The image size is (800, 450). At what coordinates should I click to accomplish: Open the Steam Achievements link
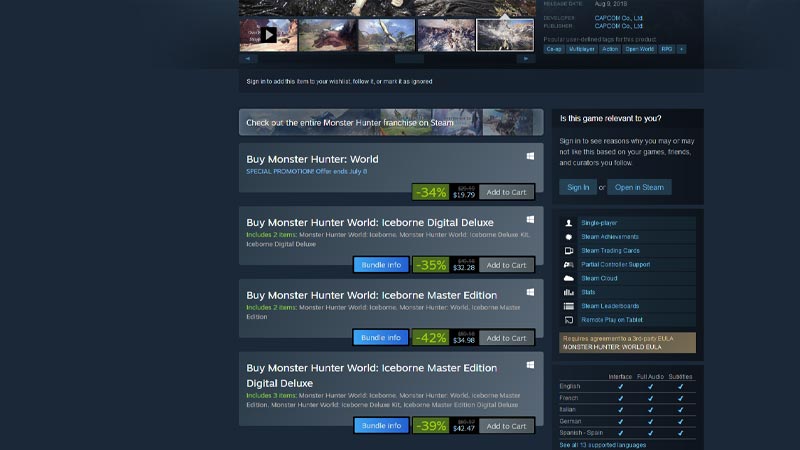(610, 237)
